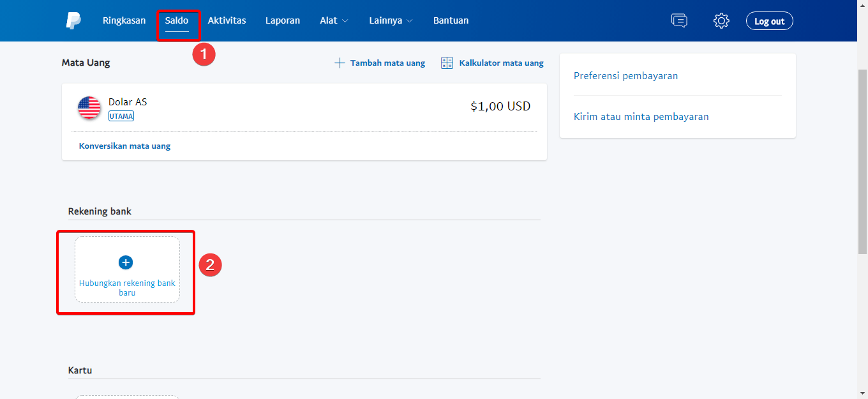The image size is (868, 399).
Task: Click the plus icon beside Tambah mata uang
Action: pos(340,62)
